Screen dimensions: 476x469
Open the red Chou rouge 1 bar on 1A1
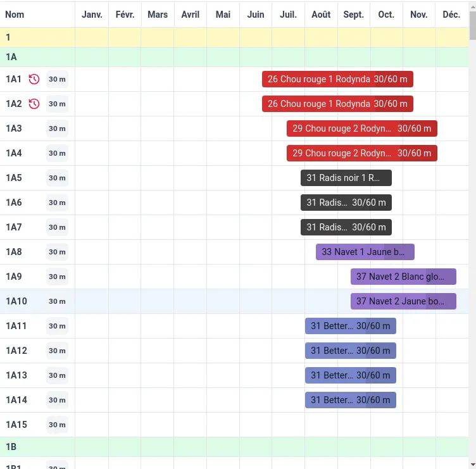[337, 79]
